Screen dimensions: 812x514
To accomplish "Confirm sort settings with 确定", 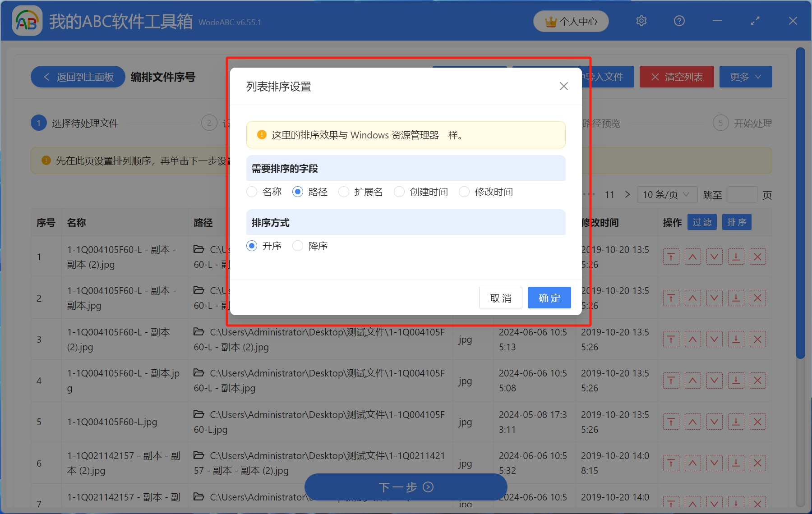I will [x=549, y=298].
